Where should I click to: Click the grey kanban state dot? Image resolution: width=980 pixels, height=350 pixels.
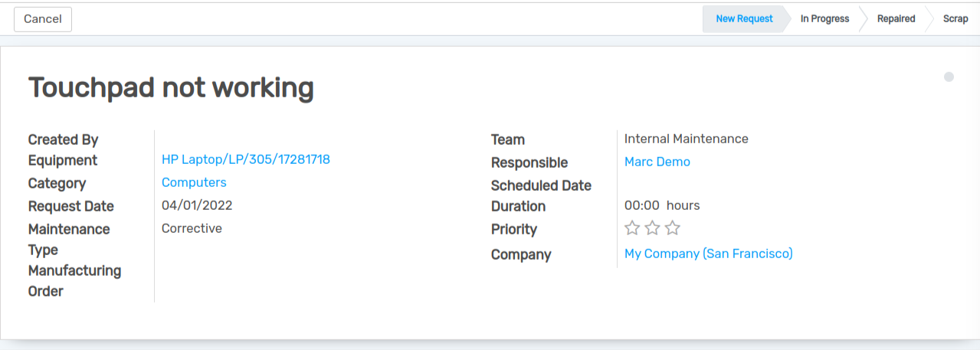[x=949, y=77]
